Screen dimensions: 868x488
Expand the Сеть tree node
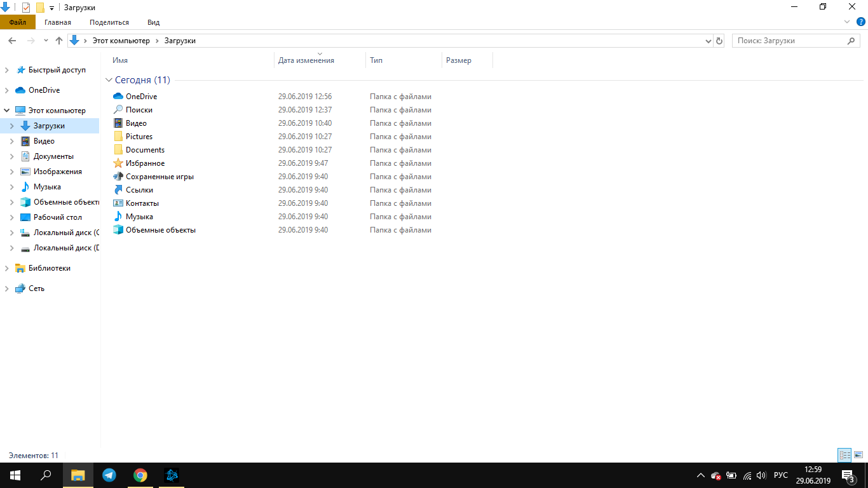[7, 288]
